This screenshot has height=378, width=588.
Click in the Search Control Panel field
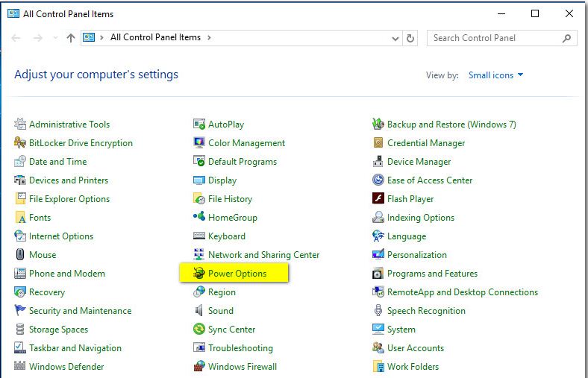[501, 38]
